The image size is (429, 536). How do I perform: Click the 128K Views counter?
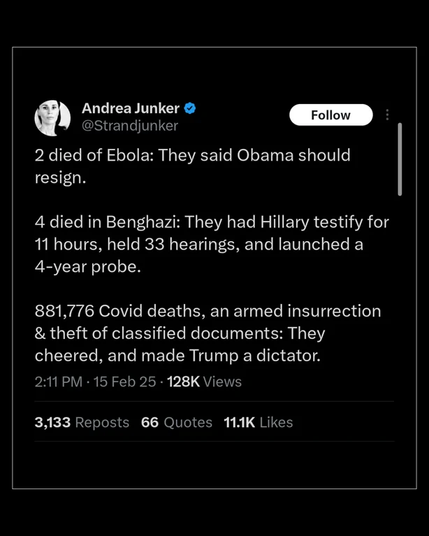pyautogui.click(x=204, y=382)
